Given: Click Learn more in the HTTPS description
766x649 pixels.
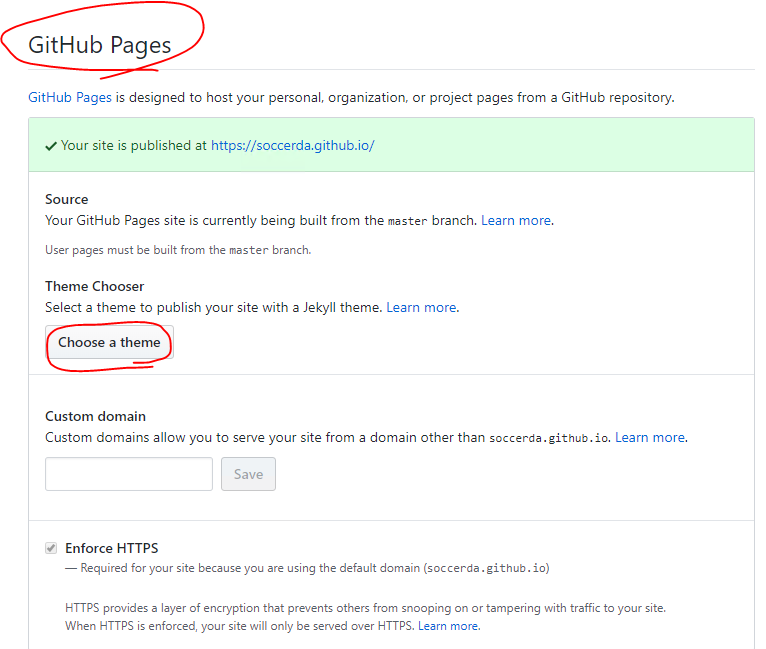Looking at the screenshot, I should [448, 626].
